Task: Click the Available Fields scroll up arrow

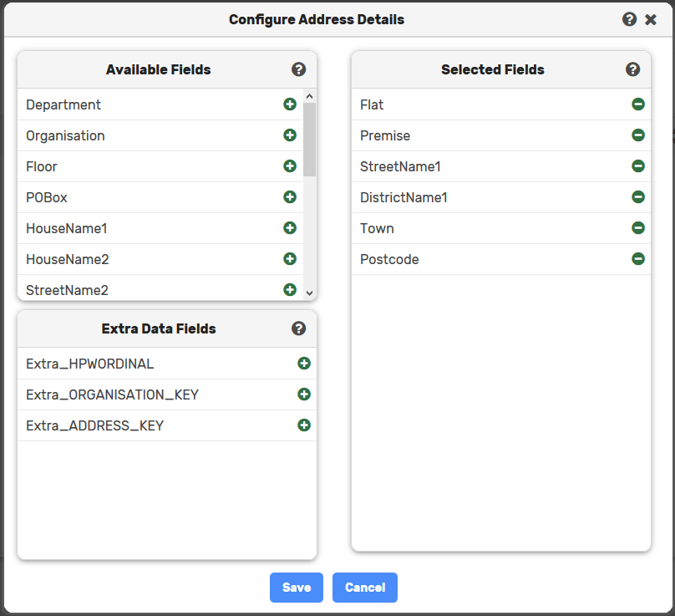Action: coord(309,96)
